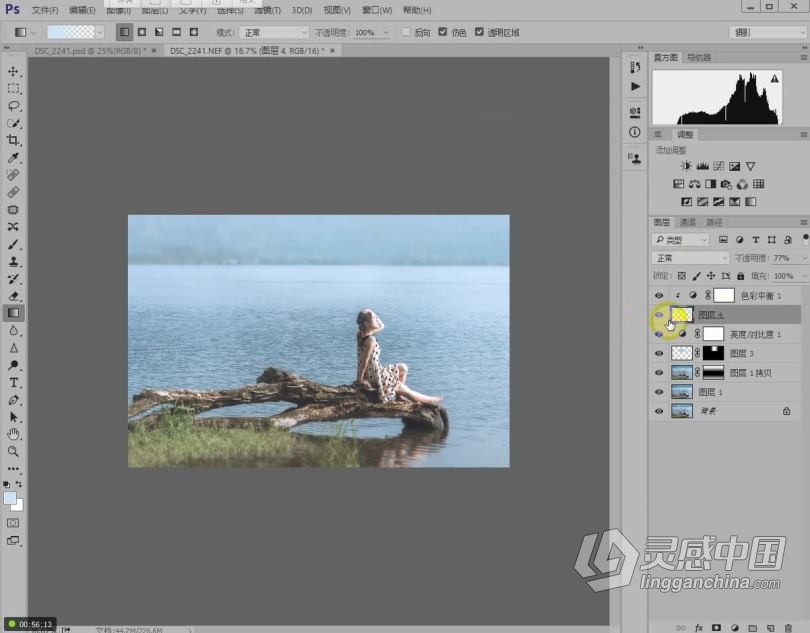This screenshot has width=810, height=633.
Task: Click the gradient preview swatch in options bar
Action: pos(71,32)
